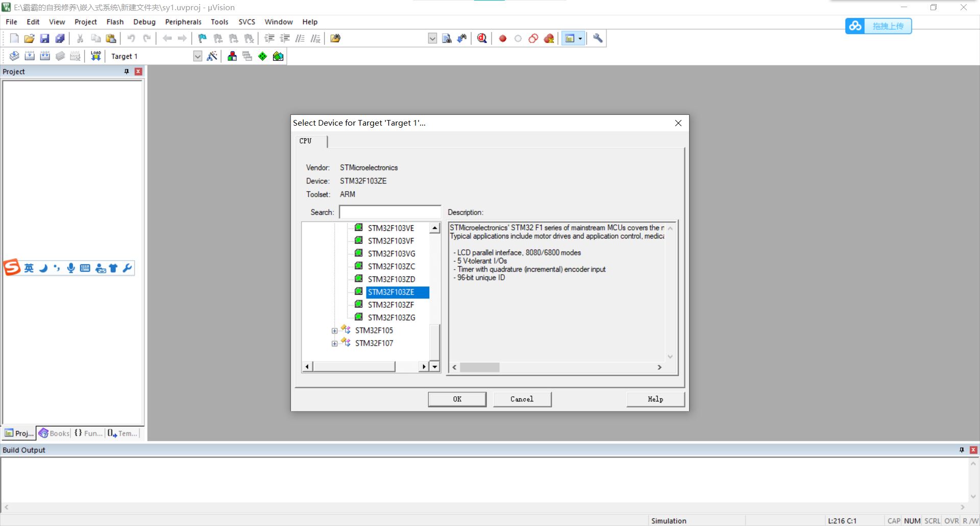Switch to the Functions panel tab
This screenshot has height=526, width=980.
(89, 433)
